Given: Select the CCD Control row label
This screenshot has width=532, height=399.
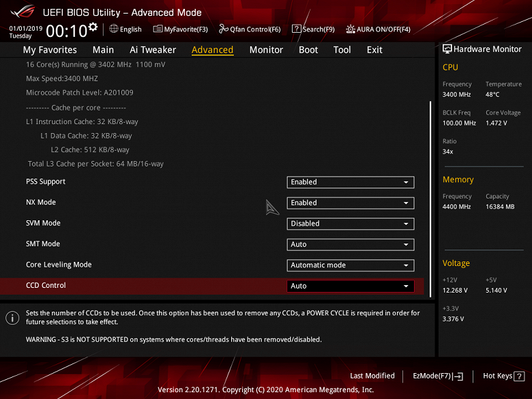Looking at the screenshot, I should coord(46,285).
